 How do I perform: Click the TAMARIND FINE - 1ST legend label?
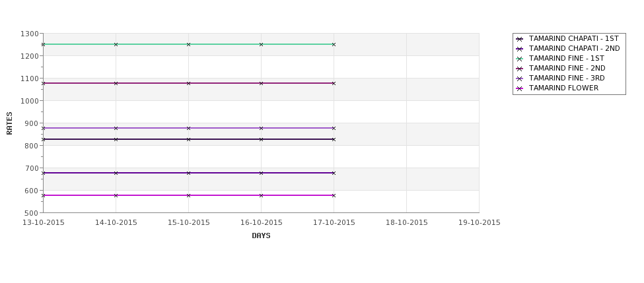tap(566, 59)
